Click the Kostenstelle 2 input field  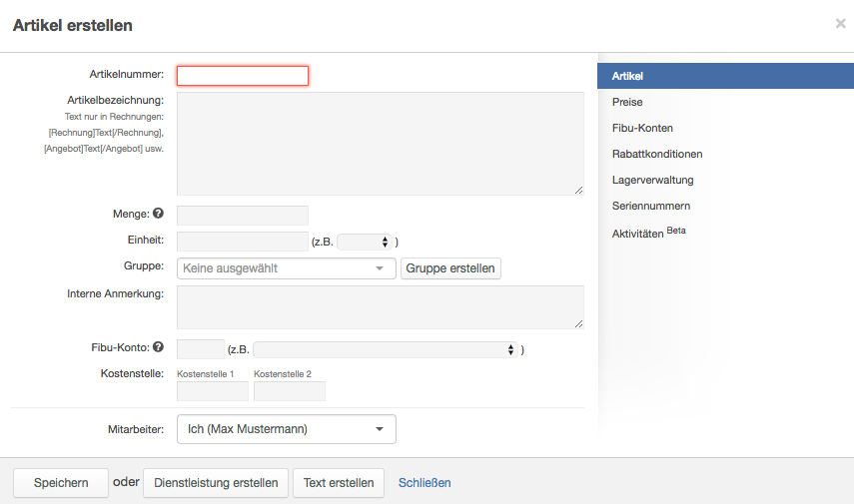(290, 391)
